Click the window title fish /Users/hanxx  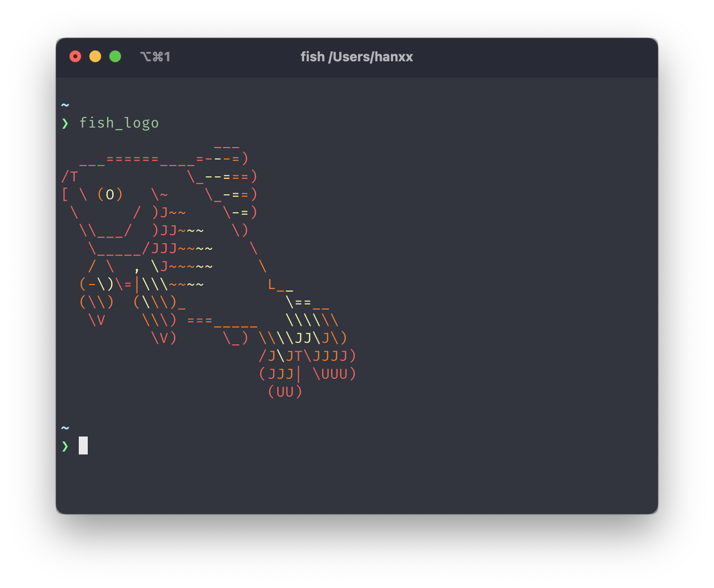point(357,57)
